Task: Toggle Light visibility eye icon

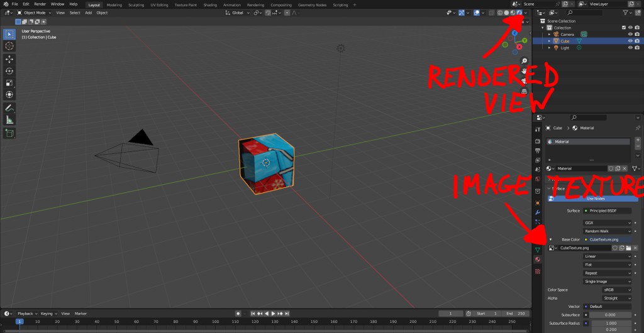Action: [x=630, y=48]
